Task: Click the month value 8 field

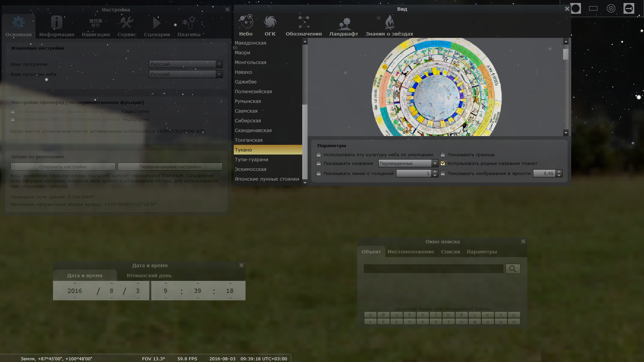Action: [111, 291]
